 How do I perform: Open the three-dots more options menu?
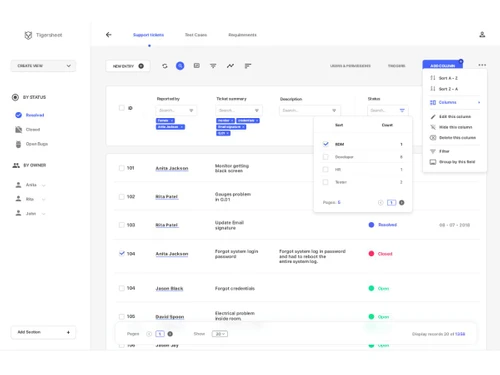(482, 65)
